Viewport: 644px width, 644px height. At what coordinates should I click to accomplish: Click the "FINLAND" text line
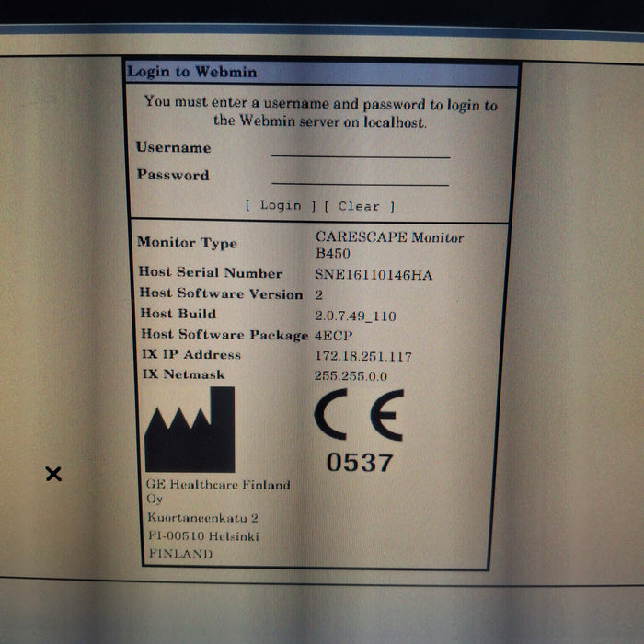pyautogui.click(x=180, y=553)
